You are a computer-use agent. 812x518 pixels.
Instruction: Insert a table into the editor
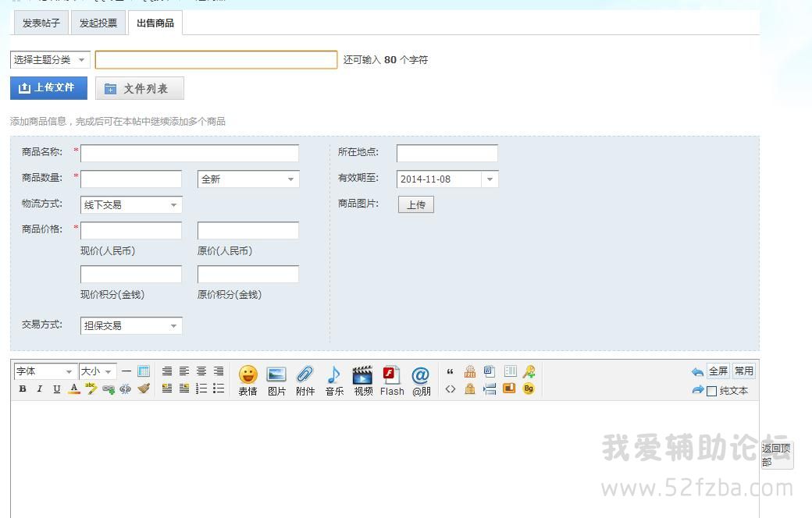point(144,371)
